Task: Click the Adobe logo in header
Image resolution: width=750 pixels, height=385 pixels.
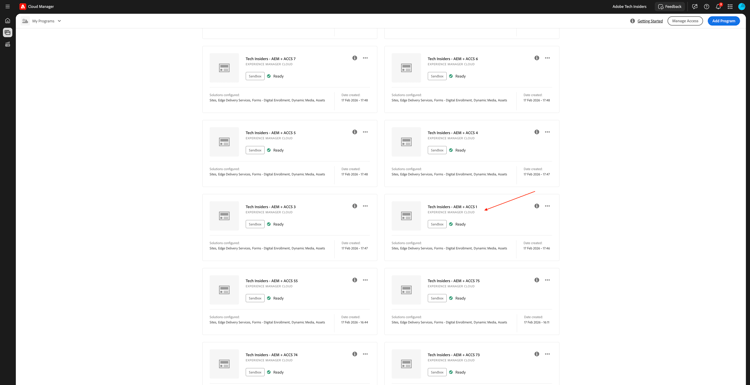Action: (22, 7)
